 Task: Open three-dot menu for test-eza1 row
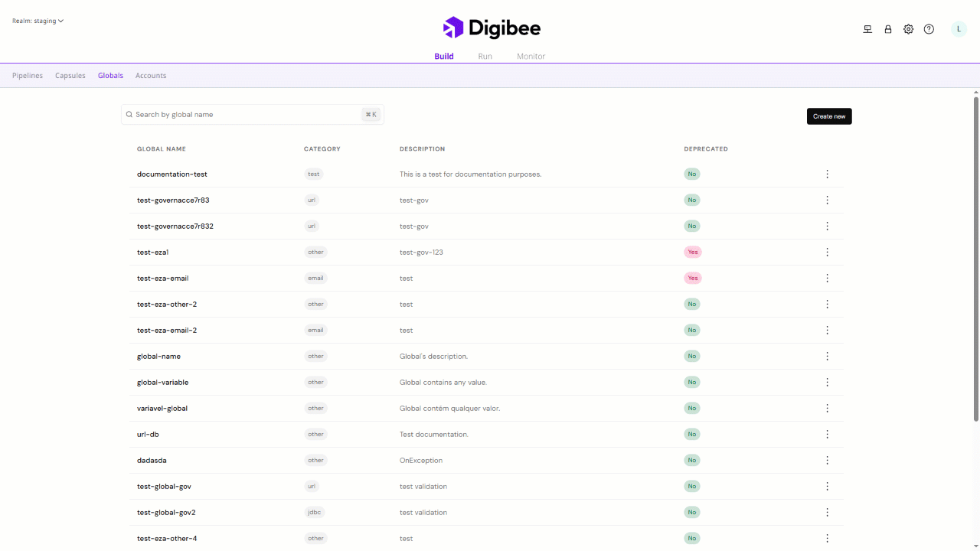(x=827, y=253)
